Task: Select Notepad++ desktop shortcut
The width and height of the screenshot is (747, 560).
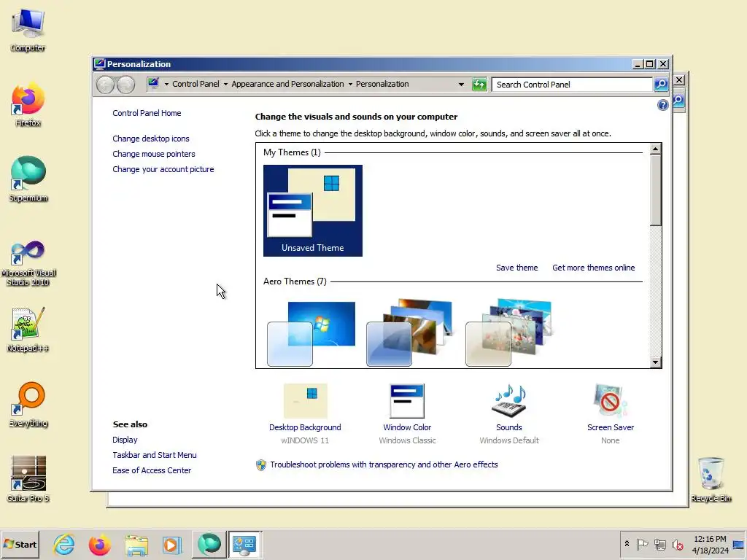Action: point(28,330)
